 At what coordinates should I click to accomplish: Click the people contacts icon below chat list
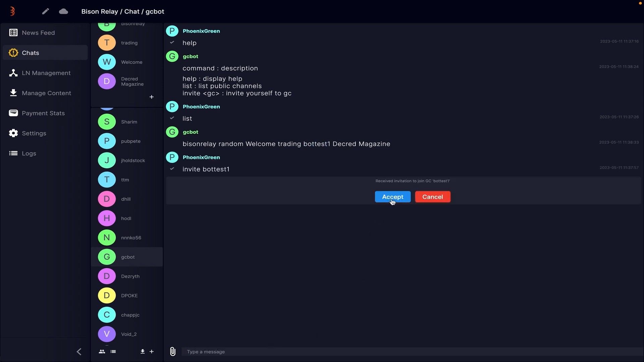pyautogui.click(x=102, y=351)
